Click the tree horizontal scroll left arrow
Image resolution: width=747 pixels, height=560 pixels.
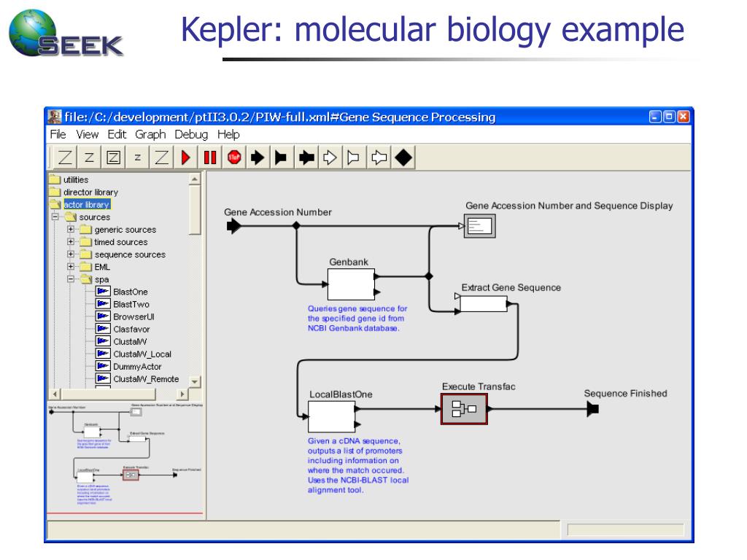pyautogui.click(x=55, y=394)
